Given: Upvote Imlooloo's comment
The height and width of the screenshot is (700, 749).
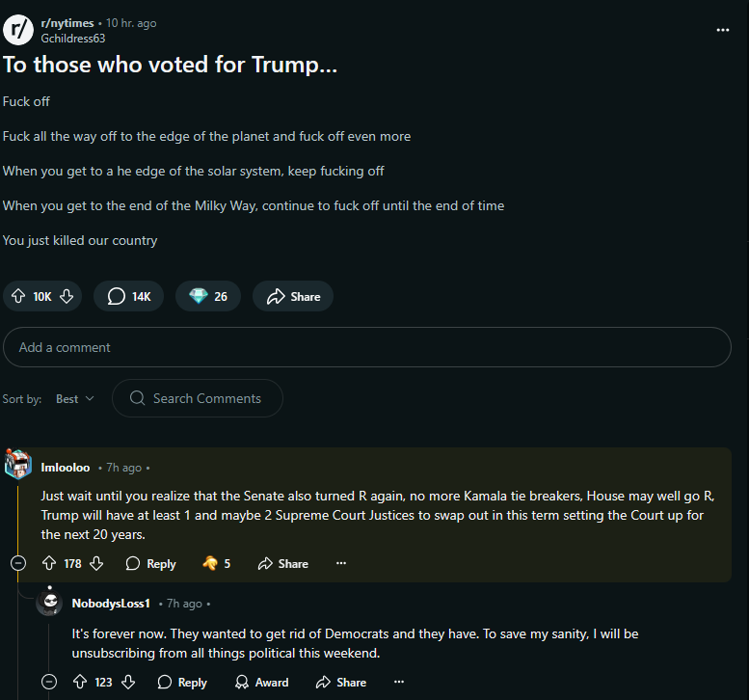Looking at the screenshot, I should [x=50, y=563].
